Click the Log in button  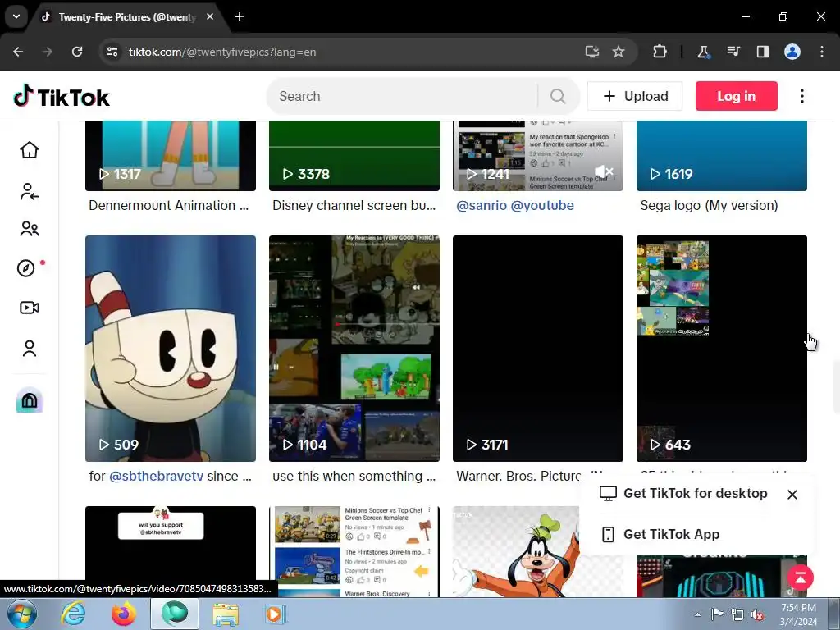(736, 97)
